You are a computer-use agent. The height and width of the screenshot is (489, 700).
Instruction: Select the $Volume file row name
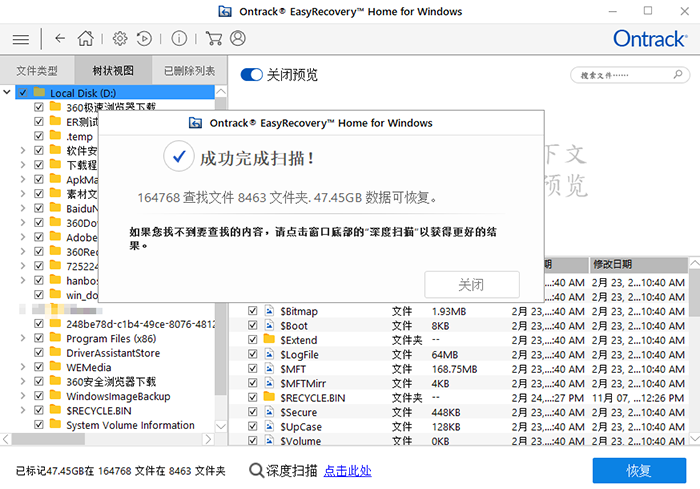[300, 441]
